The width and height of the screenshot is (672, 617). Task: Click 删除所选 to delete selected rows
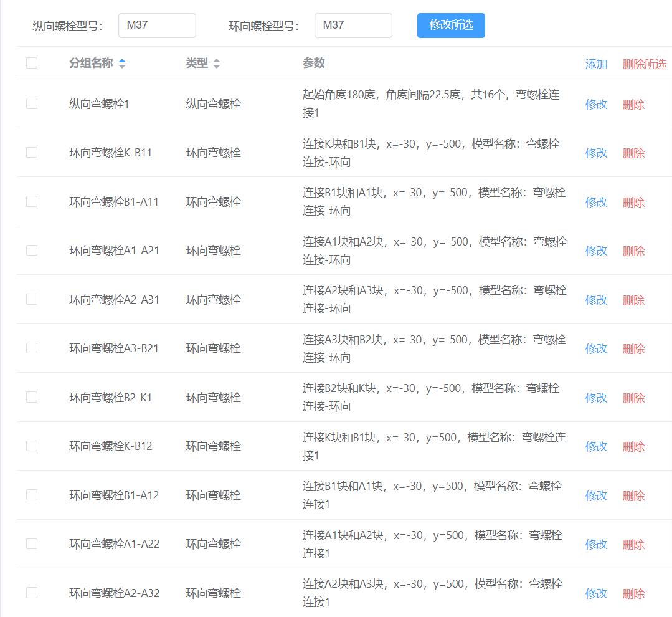[x=644, y=63]
